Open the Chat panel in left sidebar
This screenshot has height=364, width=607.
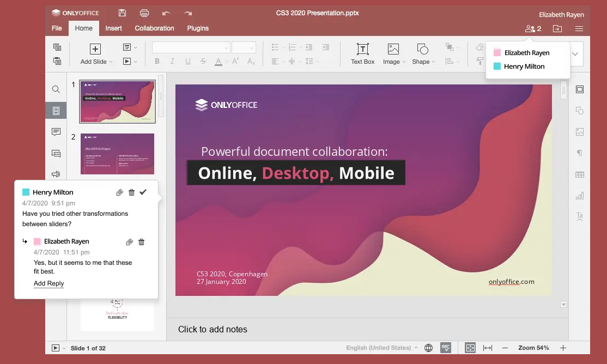tap(56, 153)
